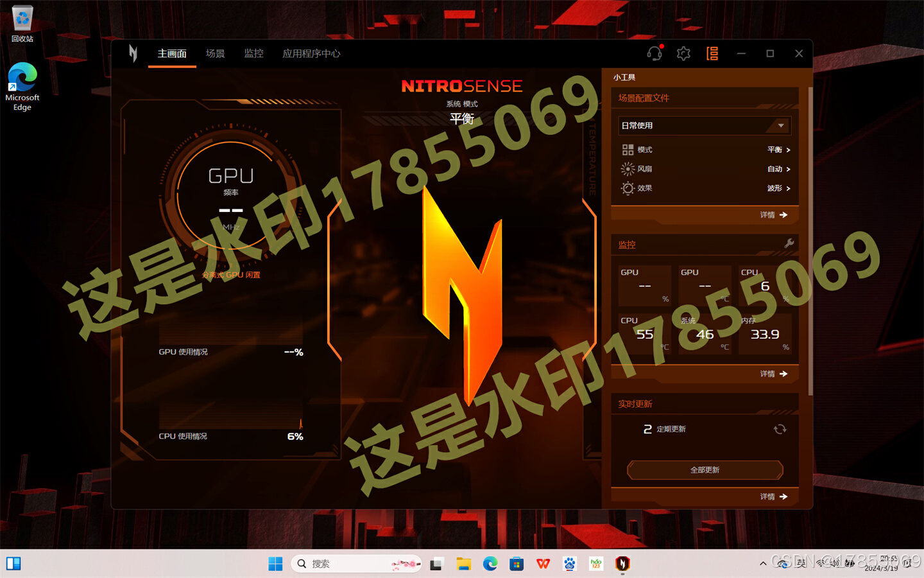This screenshot has width=924, height=578.
Task: Open the 应用程序中心 tab
Action: point(311,53)
